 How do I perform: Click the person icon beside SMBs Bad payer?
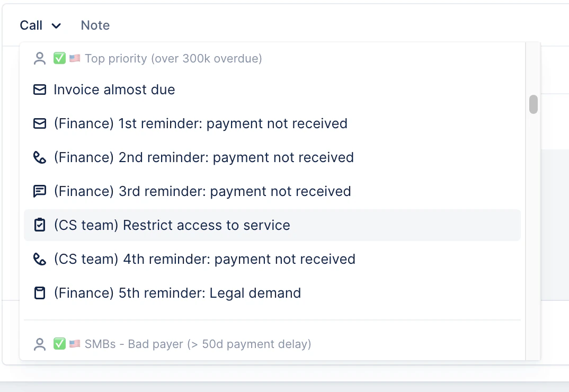coord(40,344)
